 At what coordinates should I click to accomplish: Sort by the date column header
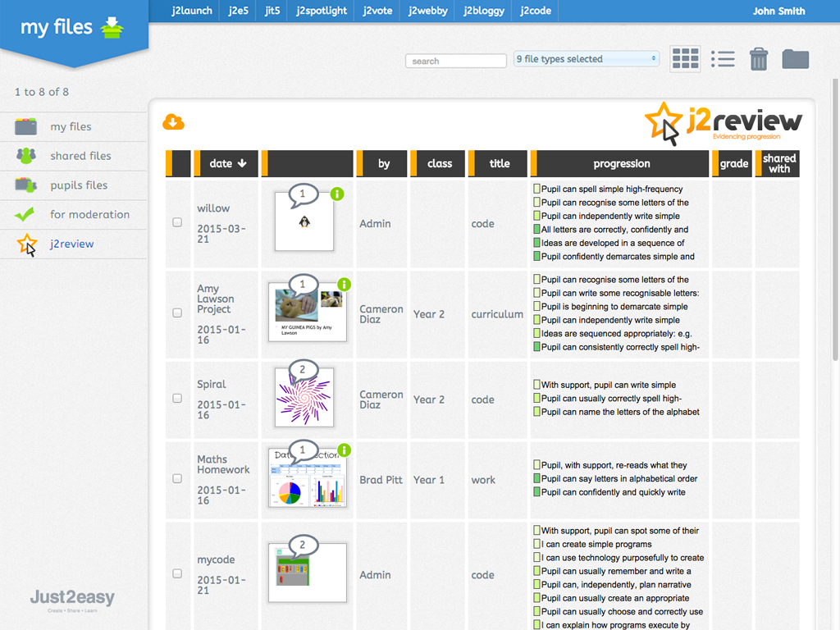click(227, 163)
